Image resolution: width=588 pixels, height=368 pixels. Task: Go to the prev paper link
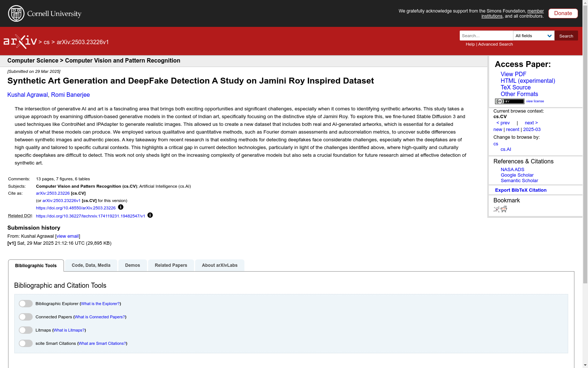click(x=503, y=123)
